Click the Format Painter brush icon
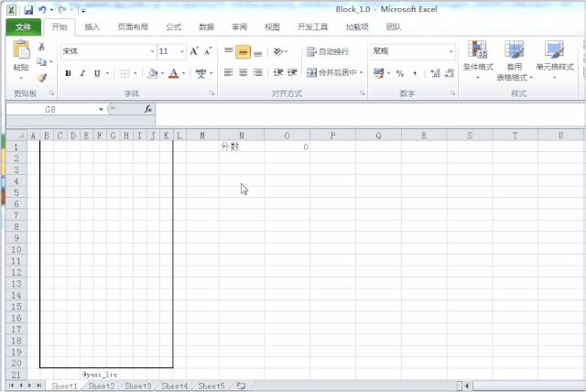The height and width of the screenshot is (392, 586). (42, 78)
